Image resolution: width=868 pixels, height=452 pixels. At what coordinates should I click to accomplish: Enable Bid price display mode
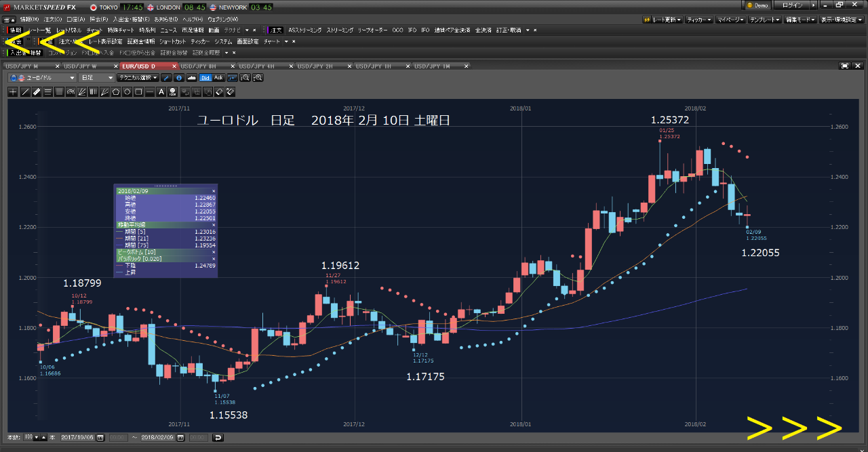click(205, 77)
